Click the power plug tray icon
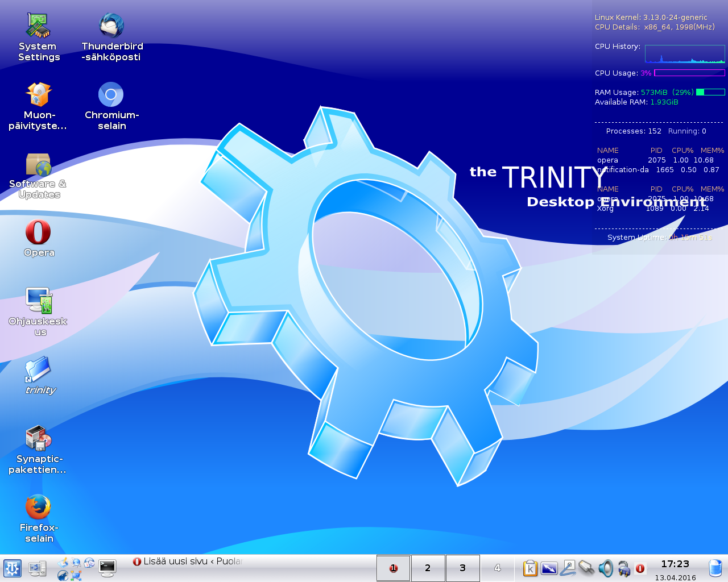The image size is (728, 582). [624, 568]
